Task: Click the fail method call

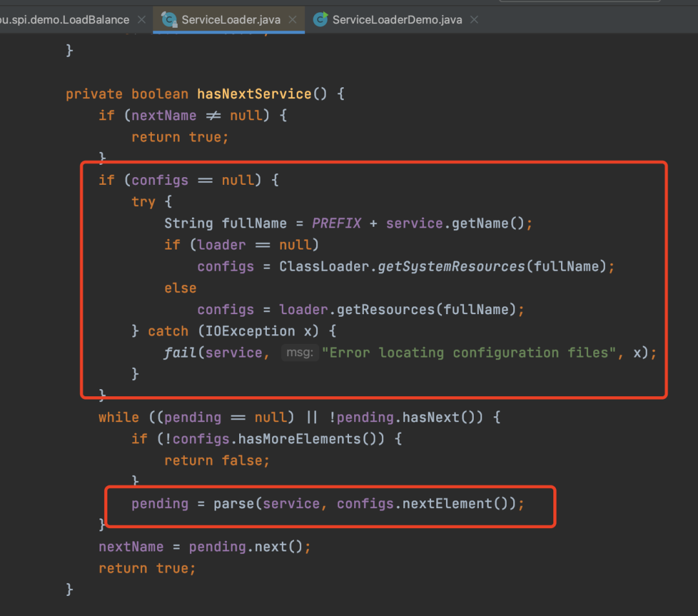Action: [x=180, y=352]
